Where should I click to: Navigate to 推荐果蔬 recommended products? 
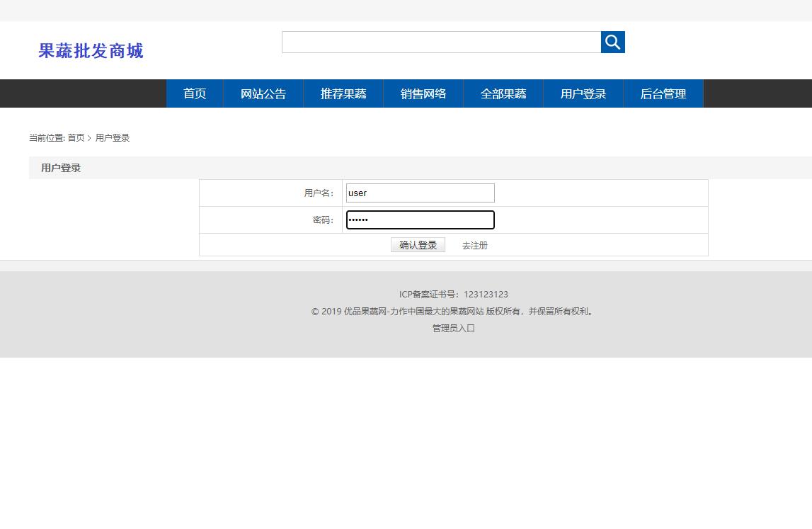click(343, 93)
